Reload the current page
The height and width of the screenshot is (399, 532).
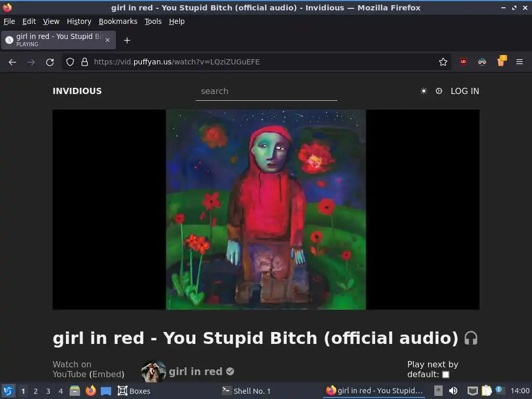(50, 62)
